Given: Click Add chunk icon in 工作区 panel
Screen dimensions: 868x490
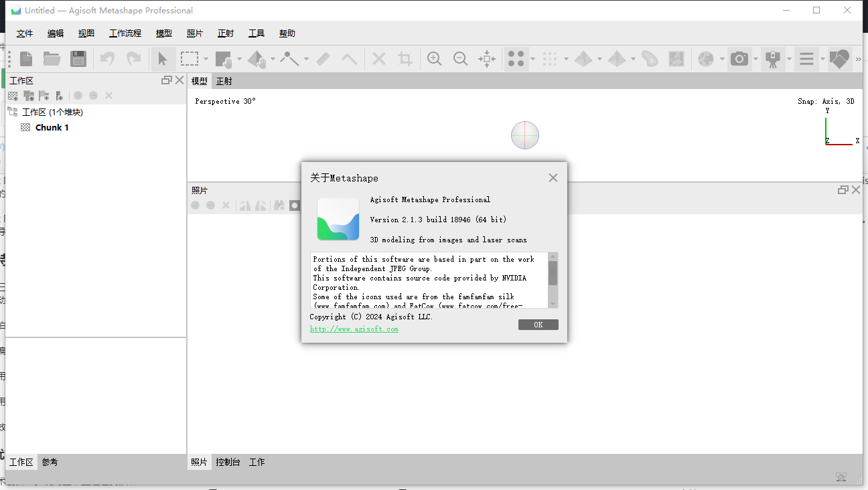Looking at the screenshot, I should pos(13,96).
